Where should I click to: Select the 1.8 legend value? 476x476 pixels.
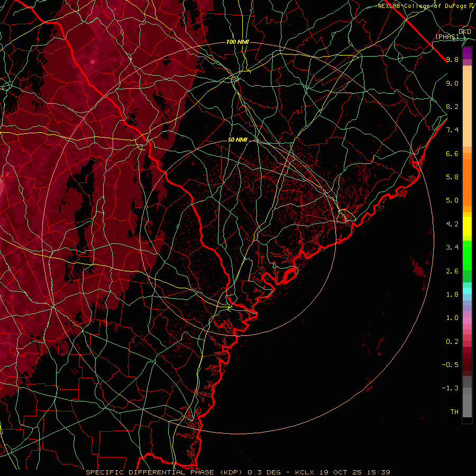point(452,295)
